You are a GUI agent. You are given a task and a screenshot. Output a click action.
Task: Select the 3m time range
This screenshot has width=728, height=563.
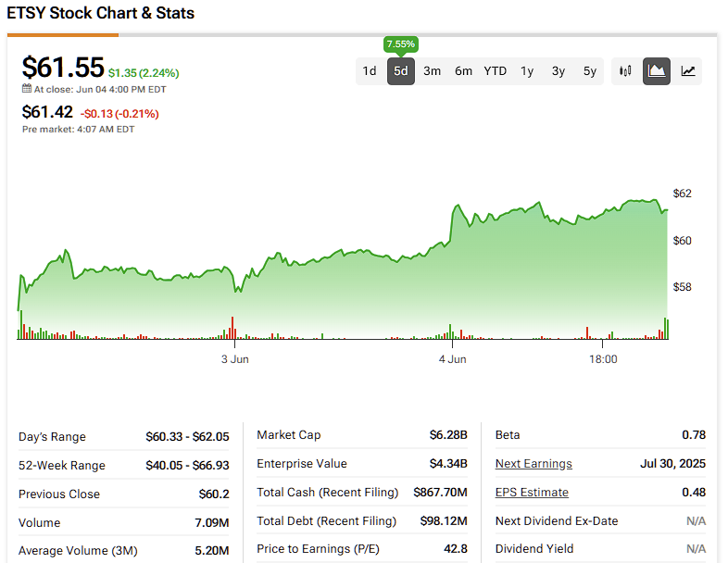click(x=432, y=71)
